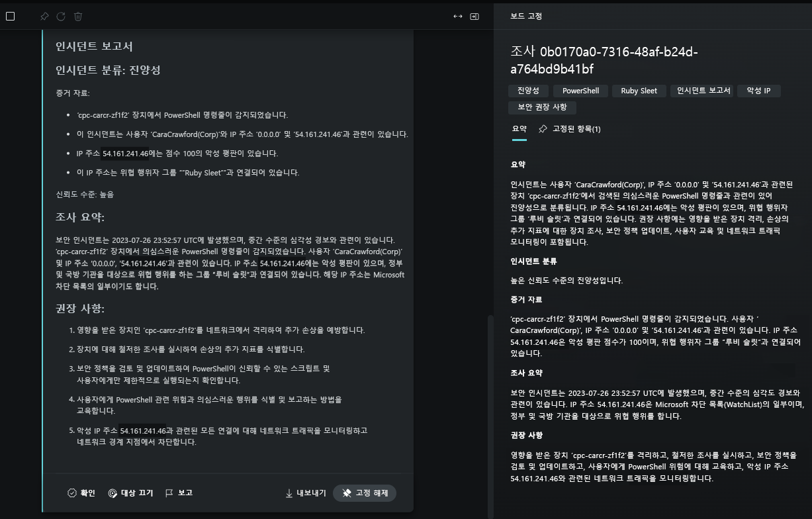
Task: Select the PowerShell tag chip
Action: [x=580, y=91]
